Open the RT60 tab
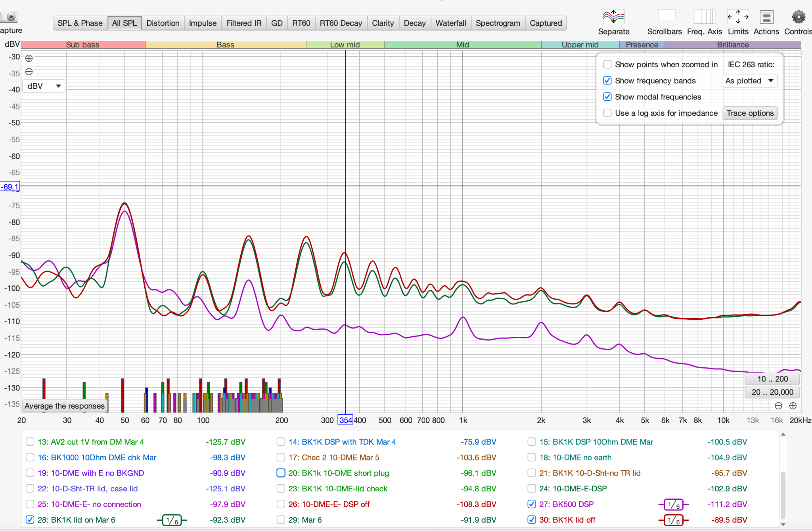 (x=301, y=23)
